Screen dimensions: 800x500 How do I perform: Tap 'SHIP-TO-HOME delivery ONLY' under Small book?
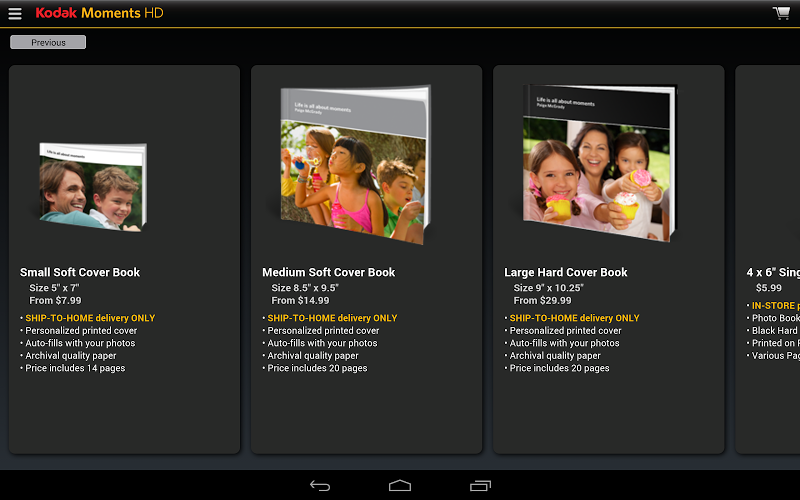click(x=90, y=318)
